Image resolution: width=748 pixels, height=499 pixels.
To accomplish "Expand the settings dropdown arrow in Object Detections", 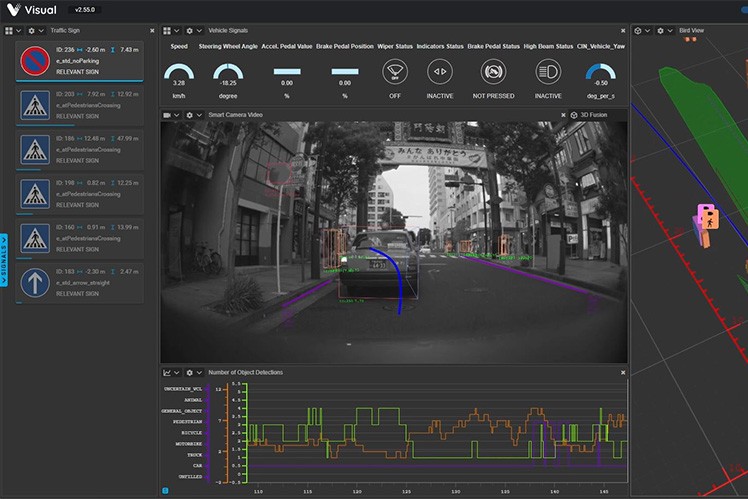I will click(199, 373).
